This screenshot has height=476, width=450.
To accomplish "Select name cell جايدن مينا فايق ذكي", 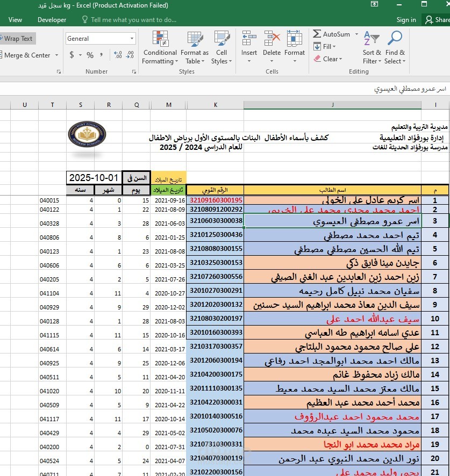I will [332, 263].
